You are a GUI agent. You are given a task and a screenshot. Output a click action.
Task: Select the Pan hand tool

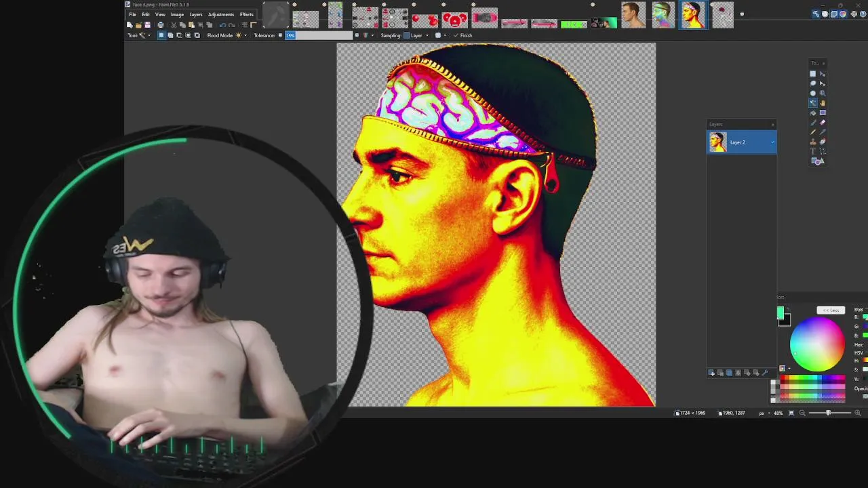click(823, 102)
